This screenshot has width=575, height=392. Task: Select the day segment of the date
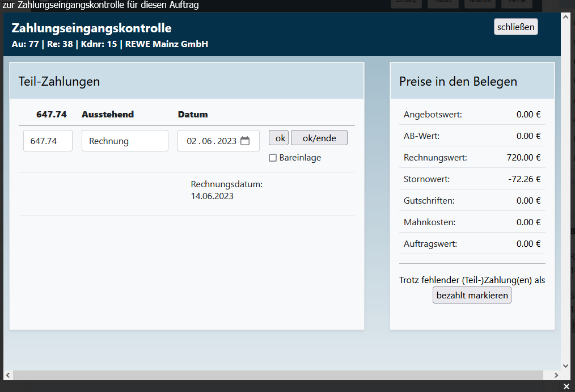click(192, 141)
